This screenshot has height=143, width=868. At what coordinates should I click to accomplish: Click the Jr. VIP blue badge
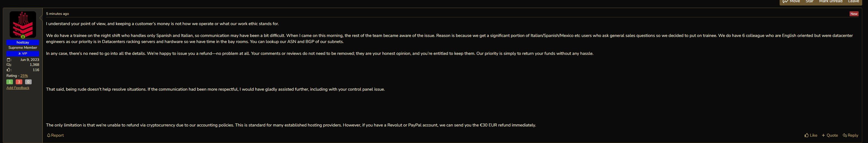(x=23, y=54)
